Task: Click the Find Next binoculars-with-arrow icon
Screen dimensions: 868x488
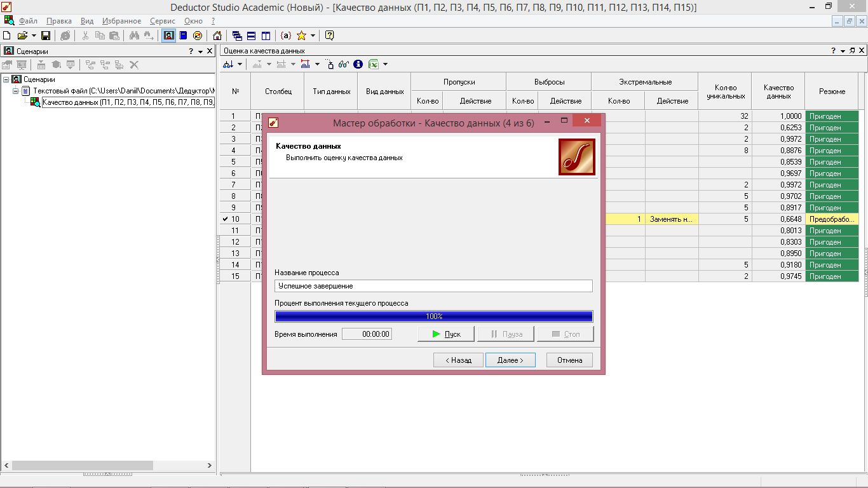Action: click(148, 36)
